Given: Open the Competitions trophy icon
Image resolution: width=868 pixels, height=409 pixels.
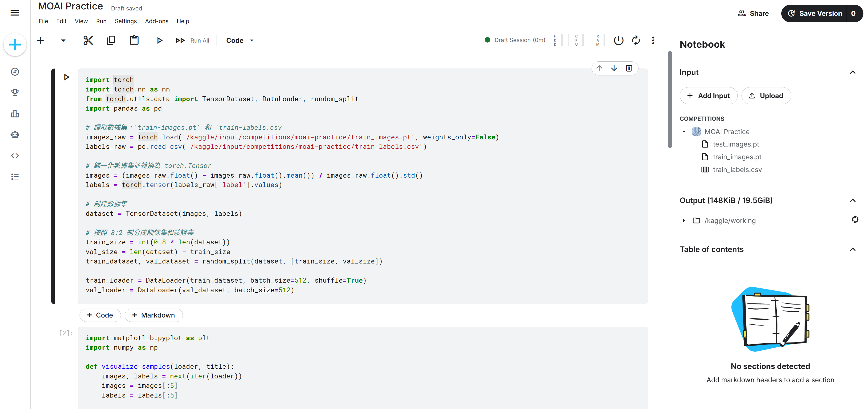Looking at the screenshot, I should (15, 93).
